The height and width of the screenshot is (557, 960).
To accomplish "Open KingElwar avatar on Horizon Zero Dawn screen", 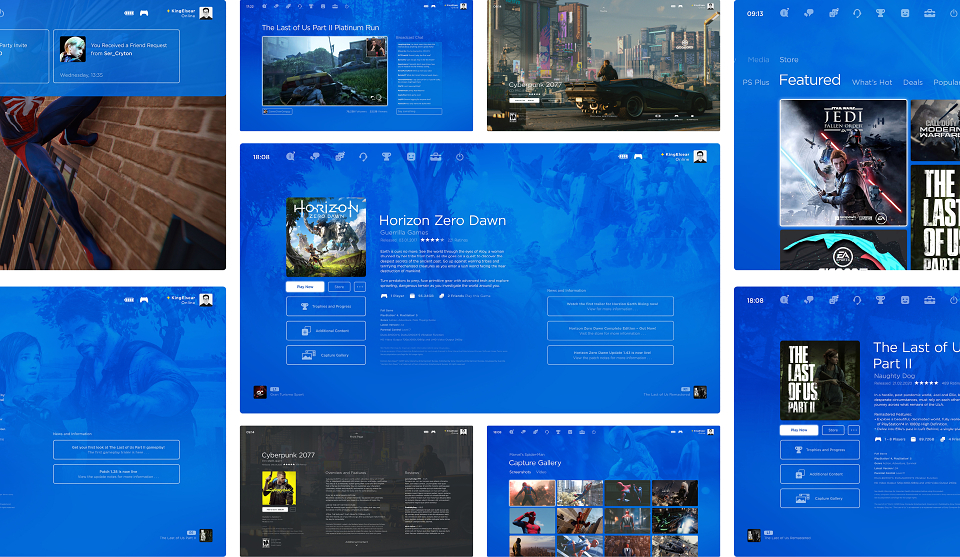I will pyautogui.click(x=700, y=156).
